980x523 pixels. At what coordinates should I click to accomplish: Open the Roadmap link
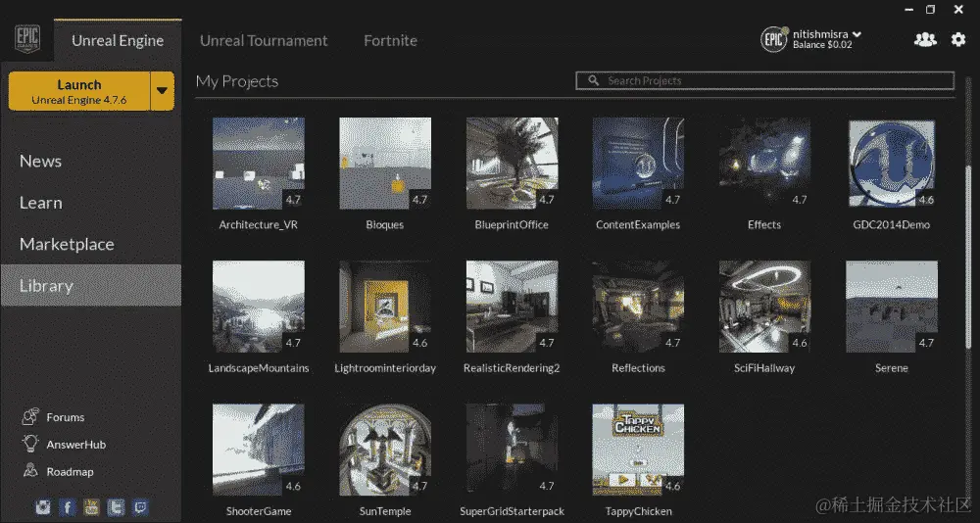pos(70,472)
